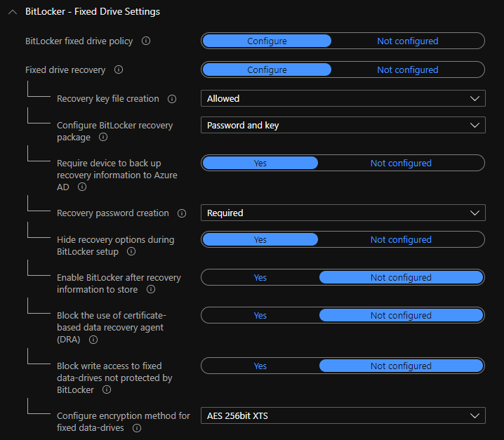Open the recovery package dropdown showing Password and key

[x=343, y=125]
